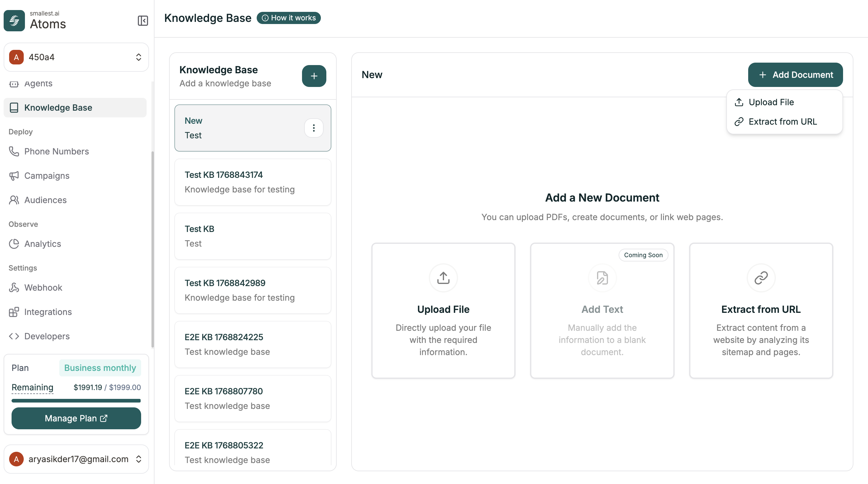Go to Analytics page
This screenshot has width=868, height=484.
[x=43, y=244]
